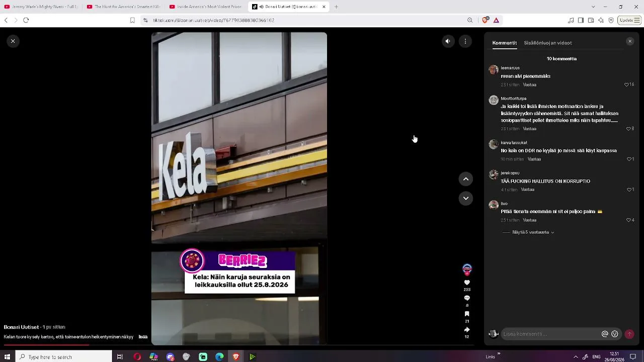
Task: Open jerekopsu's profile by username
Action: [x=510, y=173]
